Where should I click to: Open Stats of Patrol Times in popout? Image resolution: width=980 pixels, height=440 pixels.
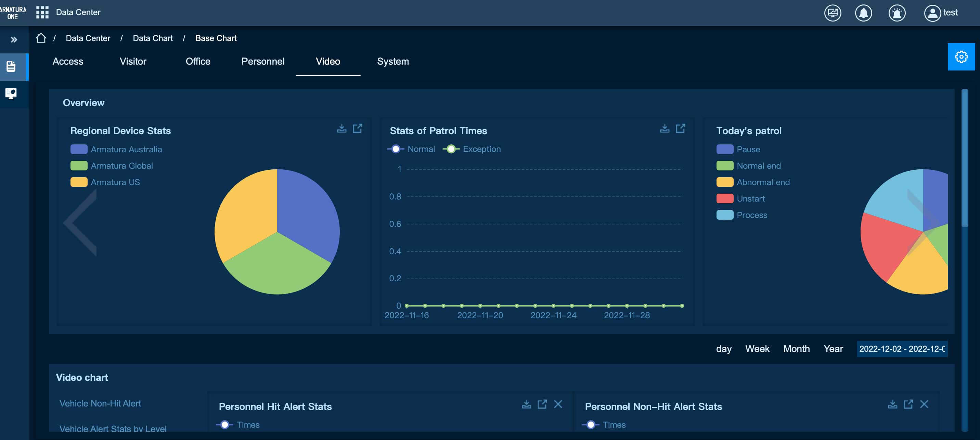click(680, 129)
